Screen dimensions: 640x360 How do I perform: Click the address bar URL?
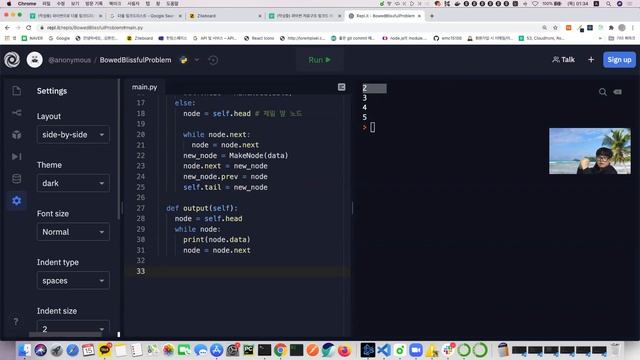(95, 28)
